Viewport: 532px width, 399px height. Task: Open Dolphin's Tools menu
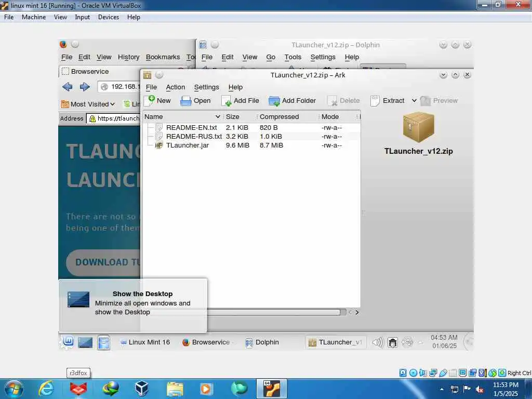click(x=293, y=57)
